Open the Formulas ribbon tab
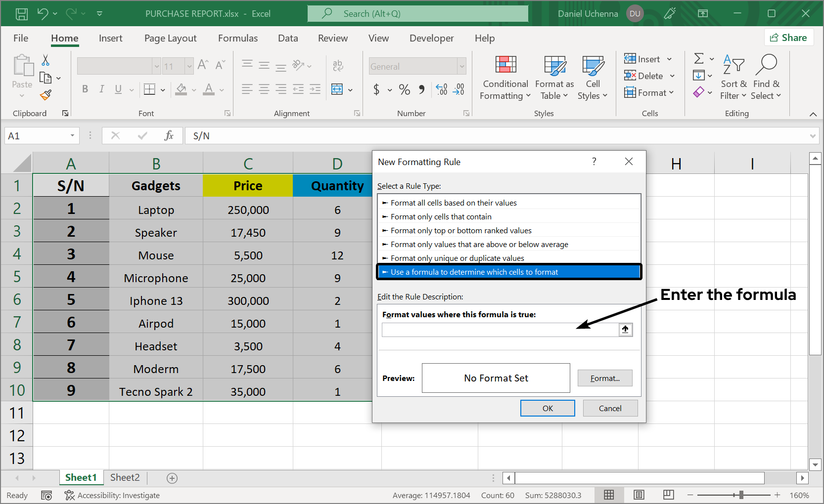 tap(237, 38)
